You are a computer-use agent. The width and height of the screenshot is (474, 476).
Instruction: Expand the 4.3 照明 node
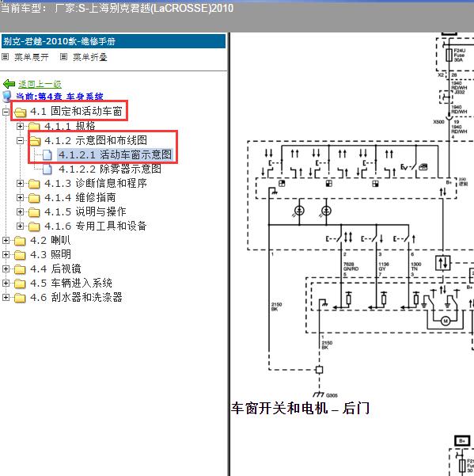pyautogui.click(x=6, y=255)
